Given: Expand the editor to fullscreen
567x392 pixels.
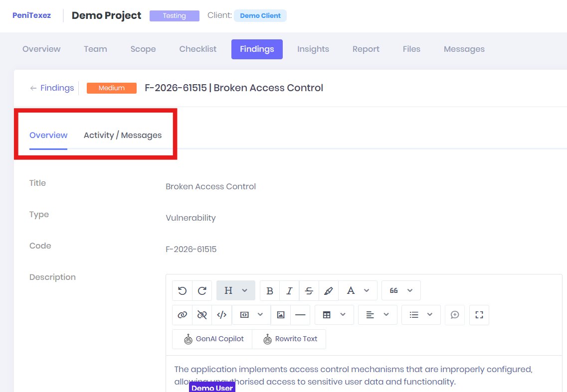Looking at the screenshot, I should point(479,315).
